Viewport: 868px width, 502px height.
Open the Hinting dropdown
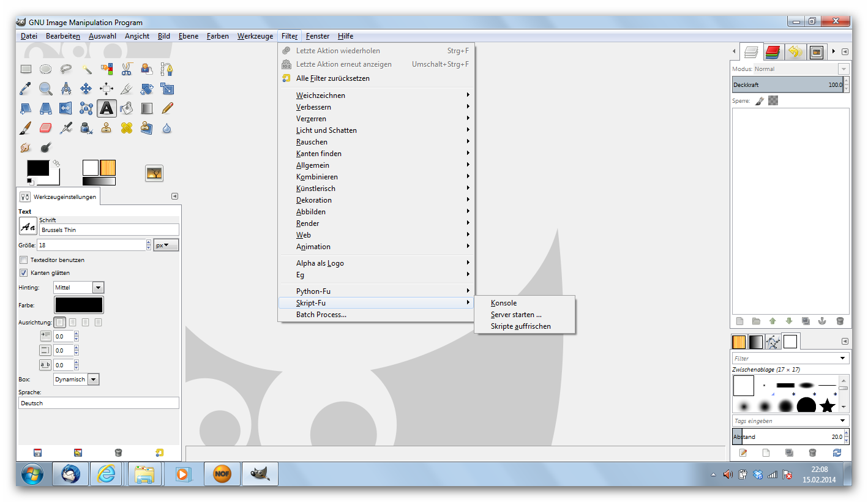tap(79, 287)
